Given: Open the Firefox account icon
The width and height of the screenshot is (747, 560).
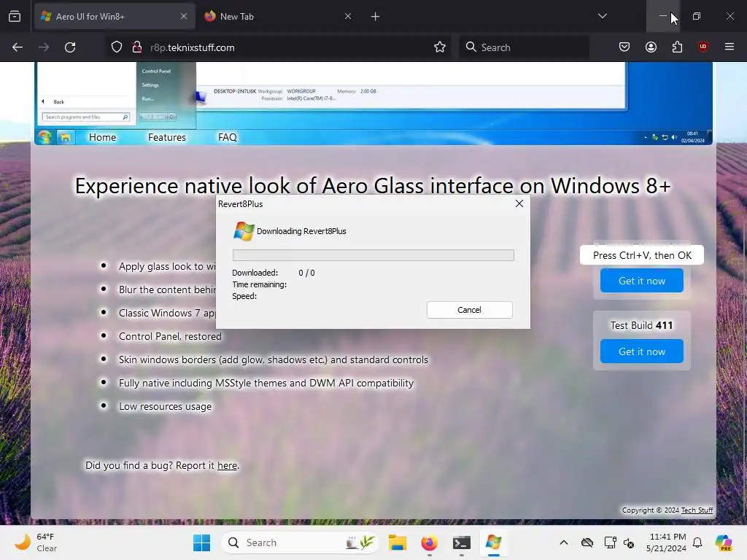Looking at the screenshot, I should 651,47.
